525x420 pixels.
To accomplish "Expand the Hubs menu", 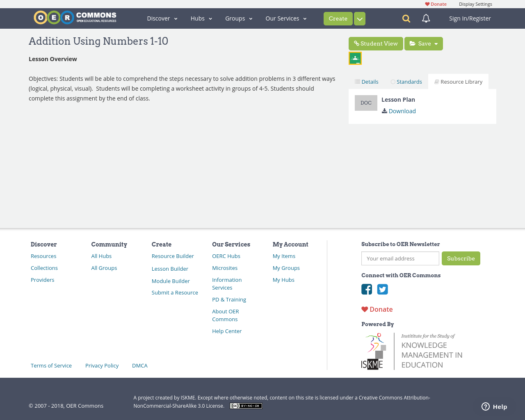I will pos(201,18).
